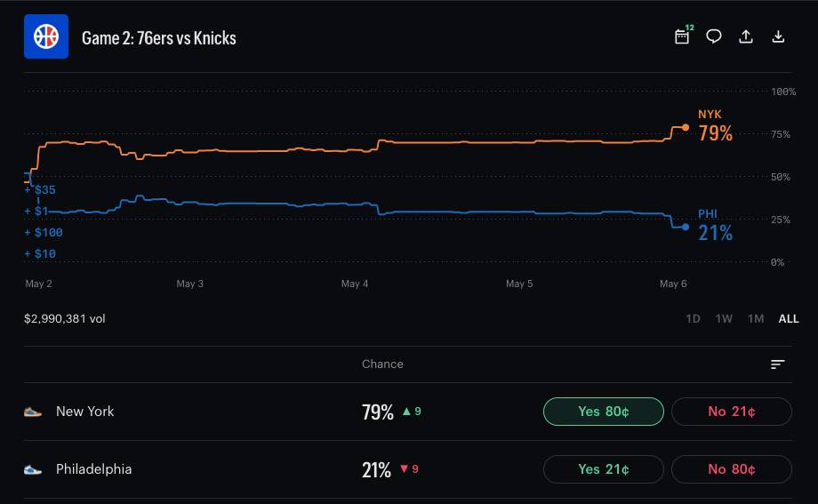The image size is (818, 504).
Task: Click the red down 9 change indicator
Action: pyautogui.click(x=409, y=469)
